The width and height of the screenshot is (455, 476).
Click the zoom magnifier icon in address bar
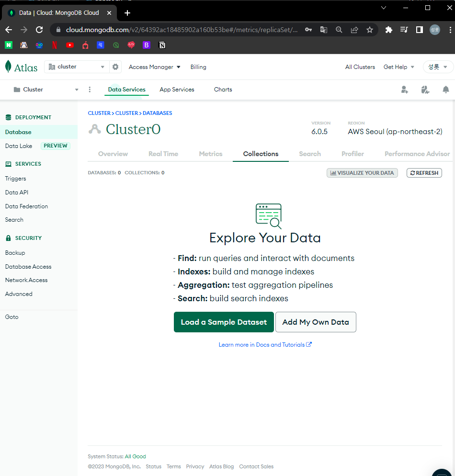tap(339, 30)
